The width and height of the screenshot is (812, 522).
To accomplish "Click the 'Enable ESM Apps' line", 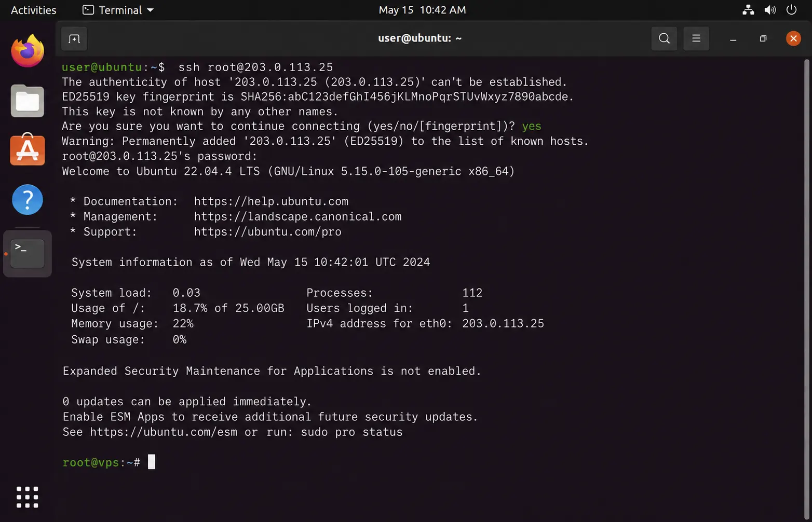I will 270,417.
